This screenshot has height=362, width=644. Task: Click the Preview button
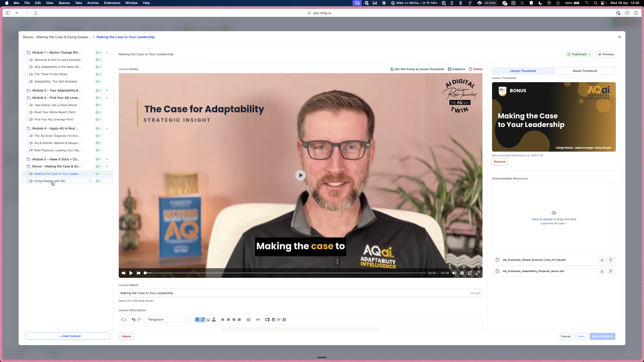606,54
